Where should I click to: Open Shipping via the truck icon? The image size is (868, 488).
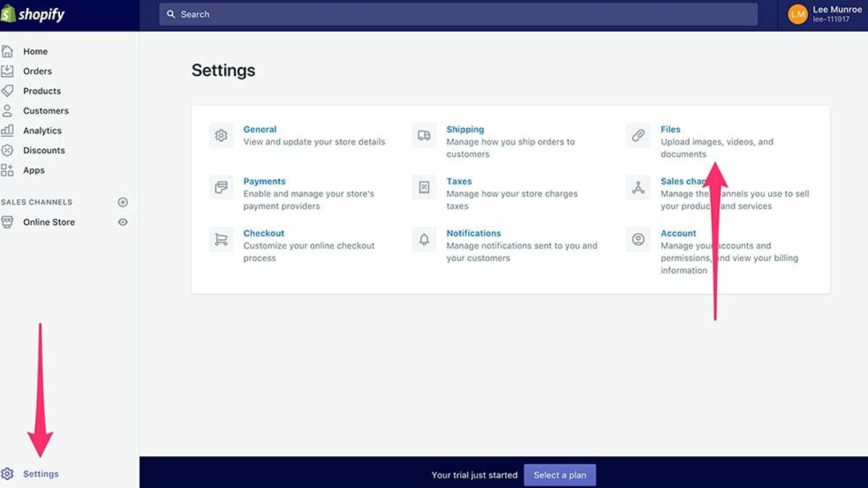[424, 136]
